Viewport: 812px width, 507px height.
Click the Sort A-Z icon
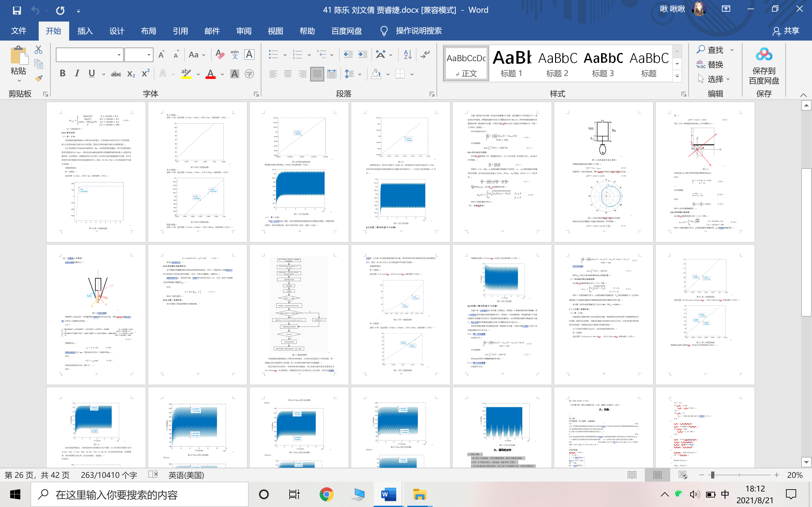(408, 54)
